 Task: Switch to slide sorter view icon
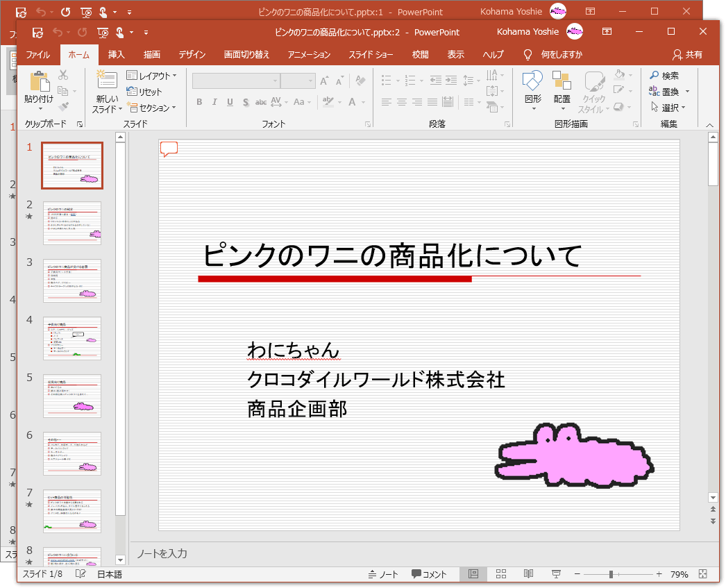(x=501, y=574)
